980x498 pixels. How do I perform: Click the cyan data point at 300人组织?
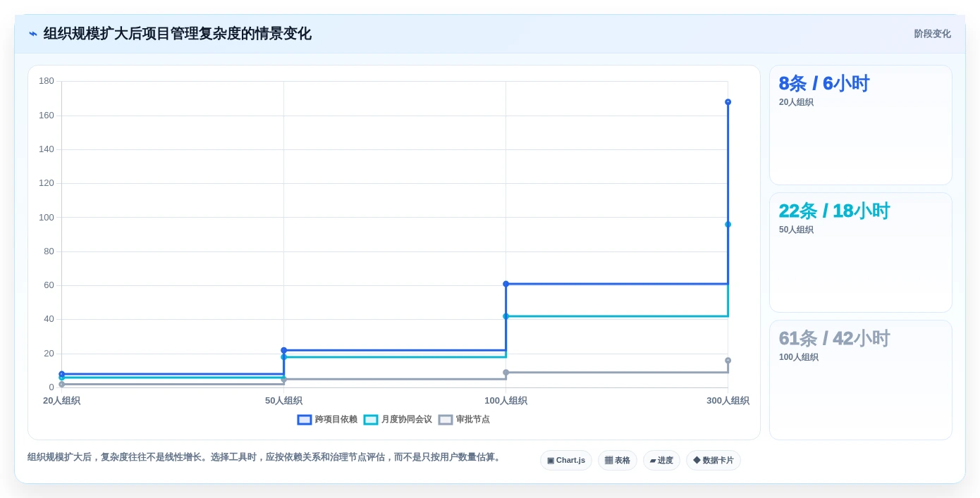(x=728, y=225)
